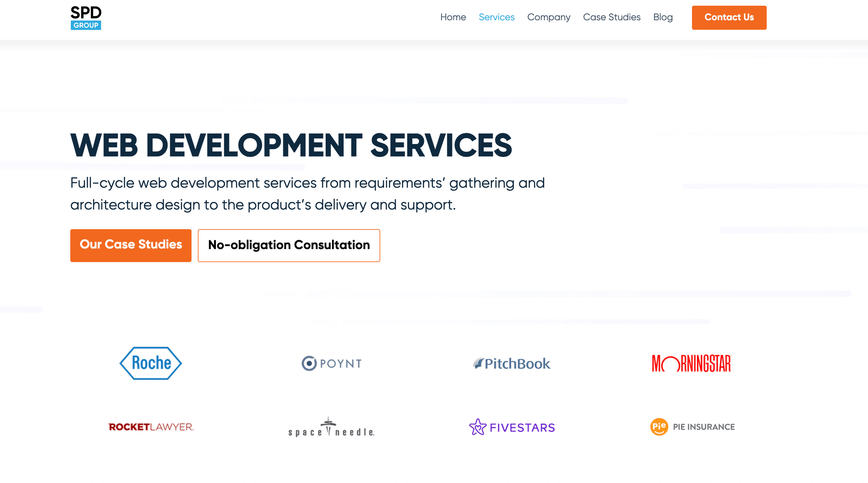Click the PitchBook client logo
This screenshot has height=483, width=868.
point(512,363)
